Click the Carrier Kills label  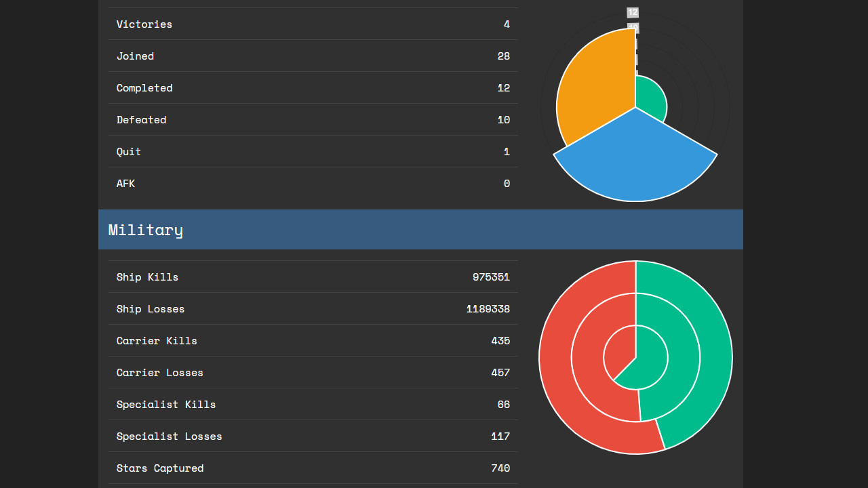[x=157, y=341]
